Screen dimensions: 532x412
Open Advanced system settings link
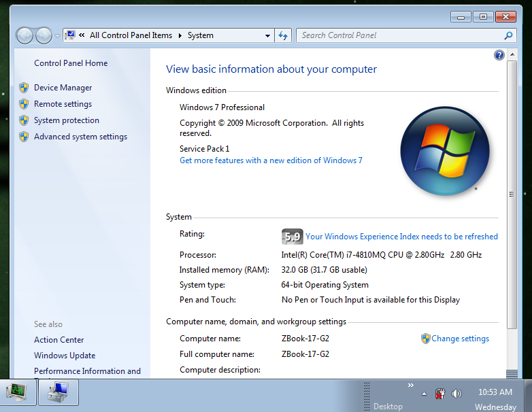tap(80, 137)
